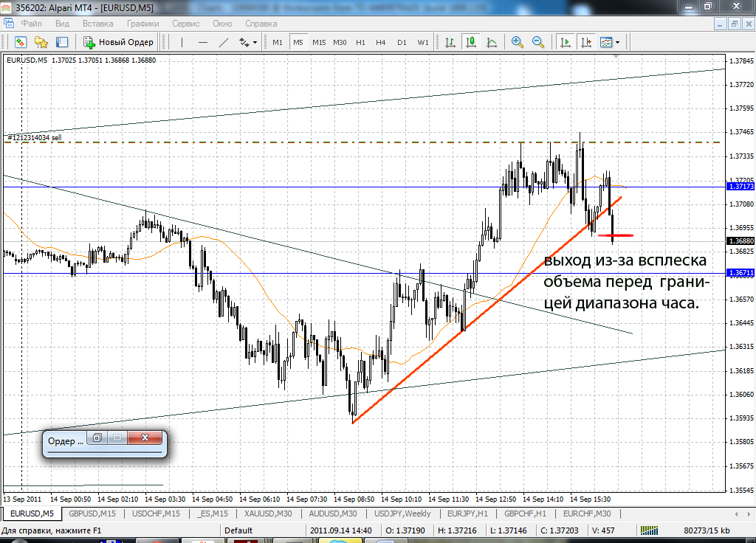Toggle chart auto scroll icon
The width and height of the screenshot is (756, 543).
coord(565,42)
